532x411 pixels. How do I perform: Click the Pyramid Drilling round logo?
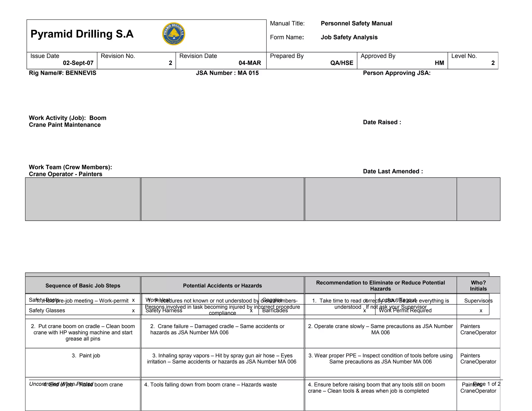[x=174, y=34]
